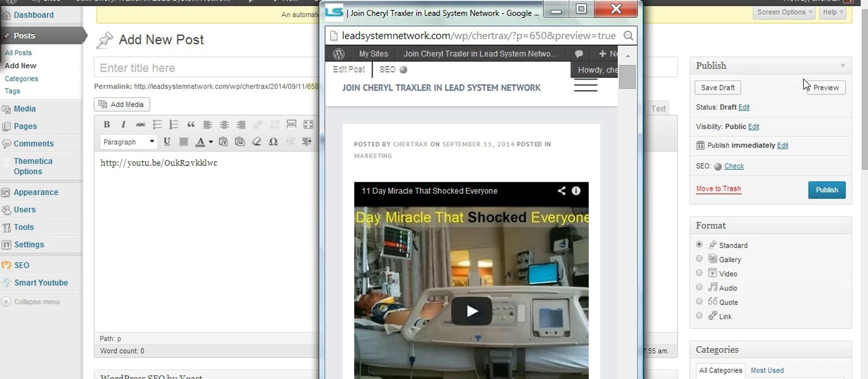Go to the All Posts link
Screen dimensions: 868x379
click(18, 53)
